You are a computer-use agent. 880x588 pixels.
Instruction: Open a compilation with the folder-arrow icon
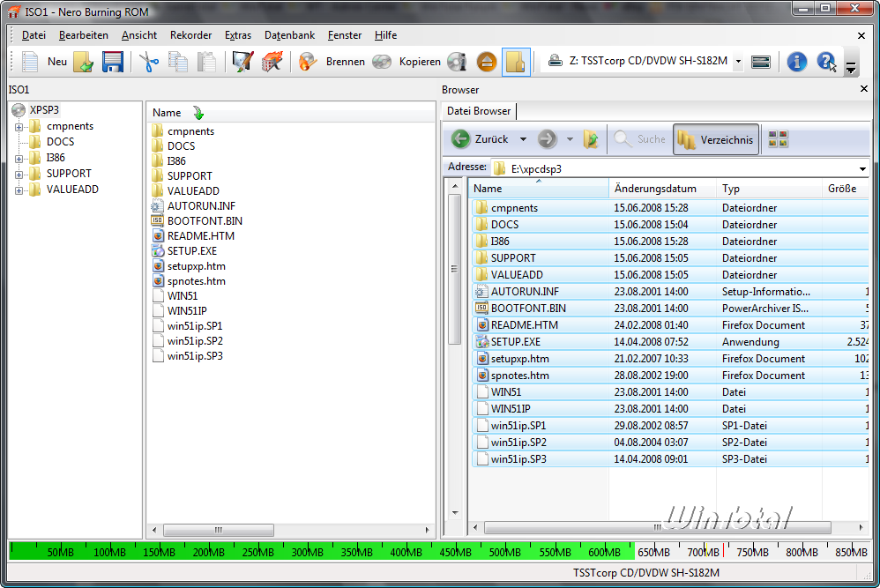tap(83, 62)
